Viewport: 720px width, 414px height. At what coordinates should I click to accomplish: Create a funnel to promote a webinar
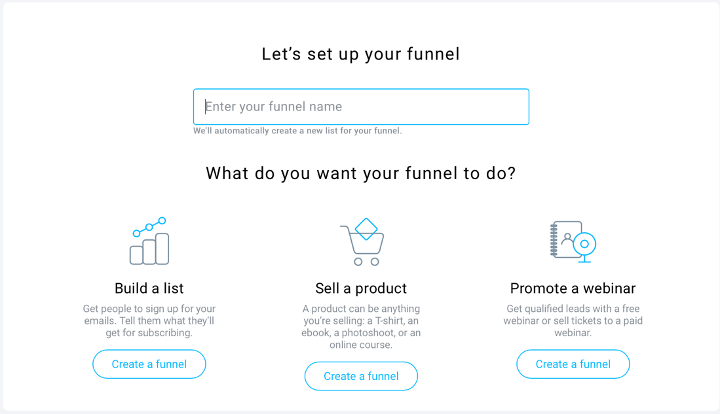click(x=573, y=364)
